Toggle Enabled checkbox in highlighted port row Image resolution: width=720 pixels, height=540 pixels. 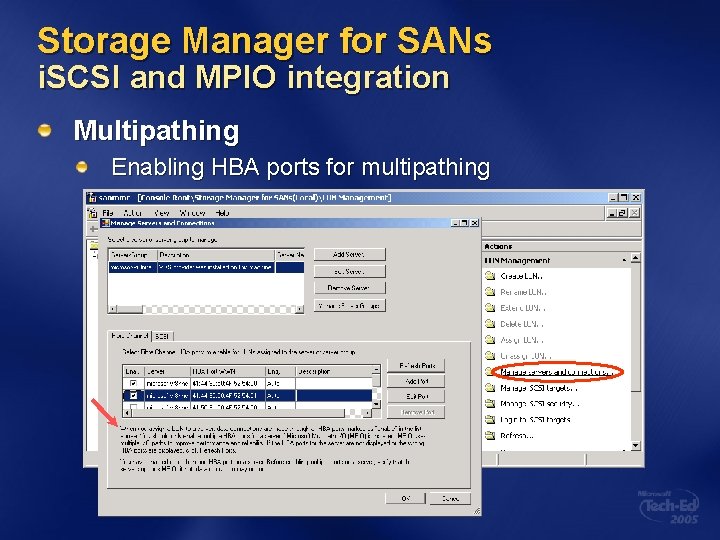134,395
